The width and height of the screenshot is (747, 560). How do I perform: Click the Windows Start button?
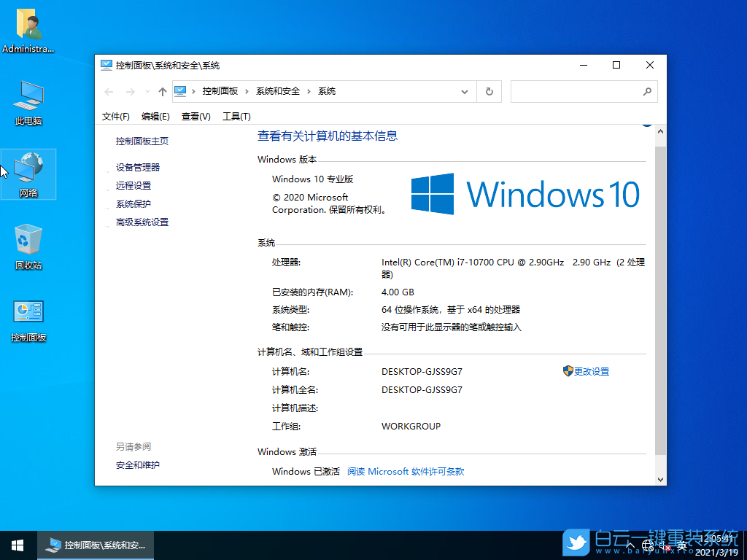point(16,545)
